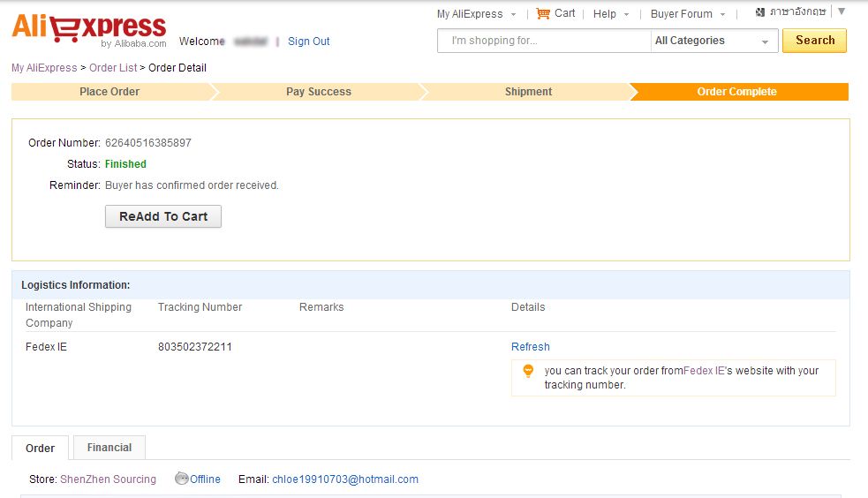Image resolution: width=868 pixels, height=498 pixels.
Task: Click the Remarks column header
Action: click(321, 307)
